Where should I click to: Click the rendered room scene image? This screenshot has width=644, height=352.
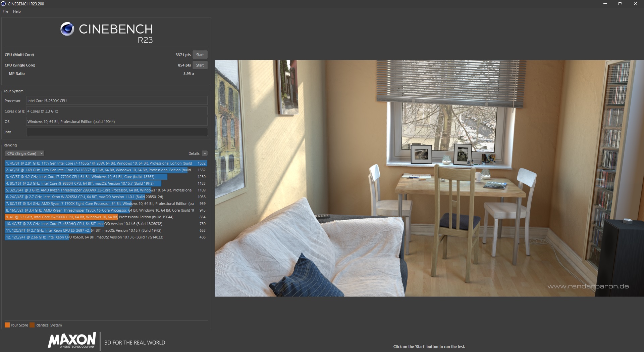tap(429, 178)
